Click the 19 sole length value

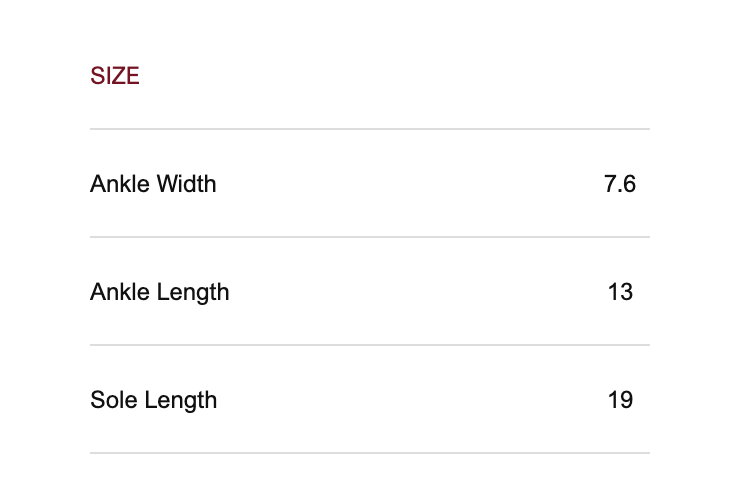620,400
